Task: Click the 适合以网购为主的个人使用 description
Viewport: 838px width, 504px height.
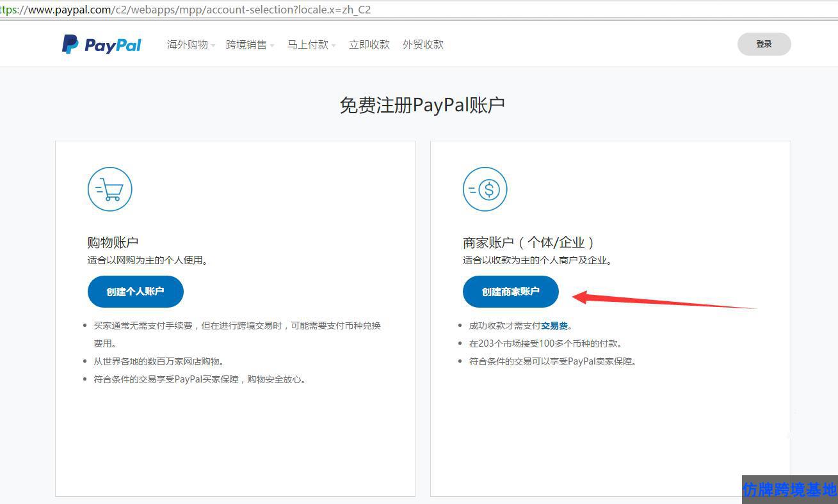Action: 147,260
